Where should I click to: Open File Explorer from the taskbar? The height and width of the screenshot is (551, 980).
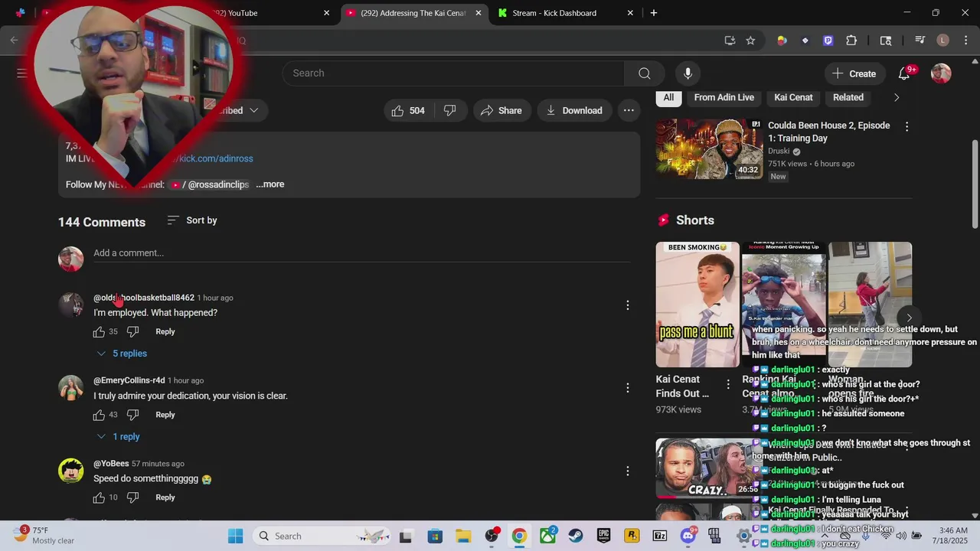463,536
